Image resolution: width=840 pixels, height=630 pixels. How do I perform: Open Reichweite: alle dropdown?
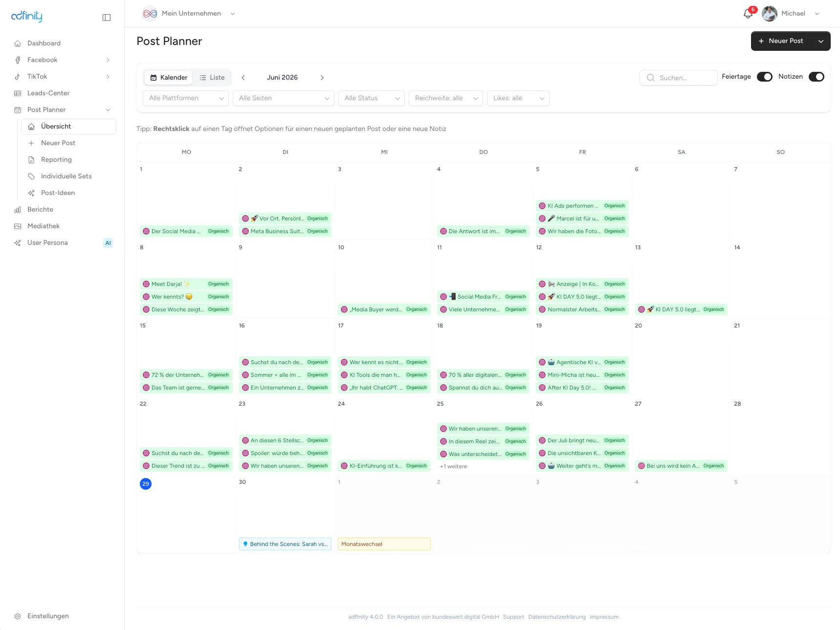(x=446, y=98)
